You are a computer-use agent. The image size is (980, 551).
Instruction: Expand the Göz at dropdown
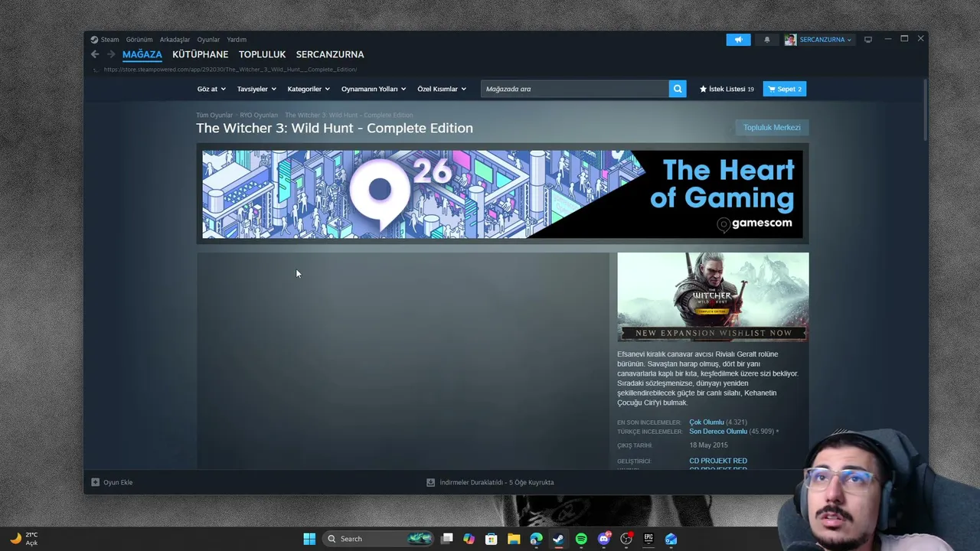click(211, 89)
